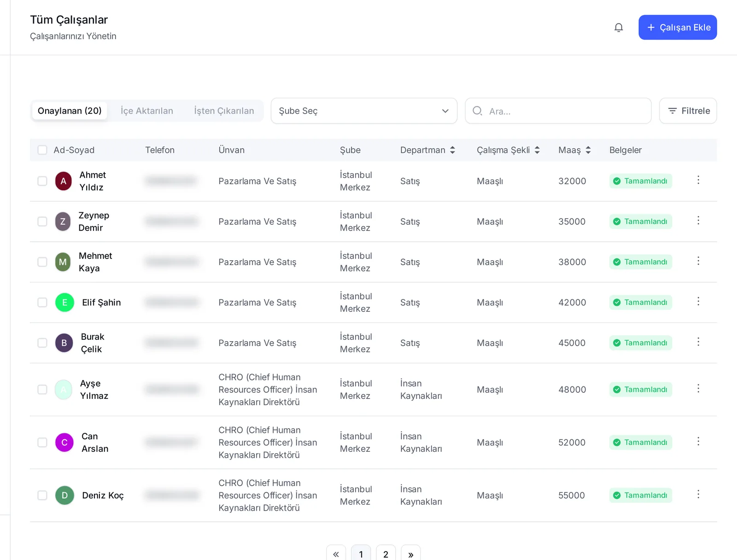Focus the Ara search field

click(x=558, y=111)
